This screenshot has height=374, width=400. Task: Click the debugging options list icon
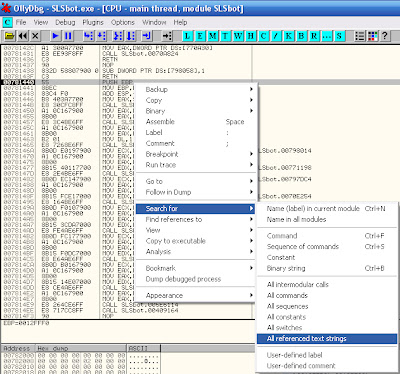tap(360, 36)
